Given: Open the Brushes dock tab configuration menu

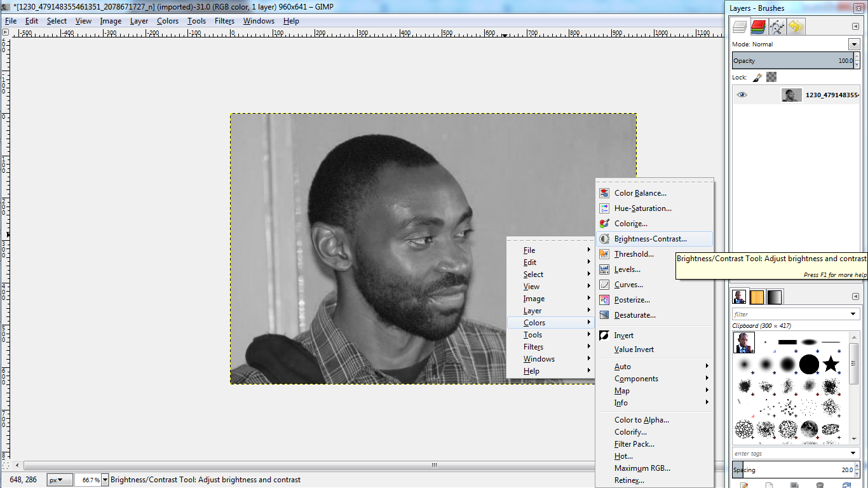Looking at the screenshot, I should coord(855,297).
